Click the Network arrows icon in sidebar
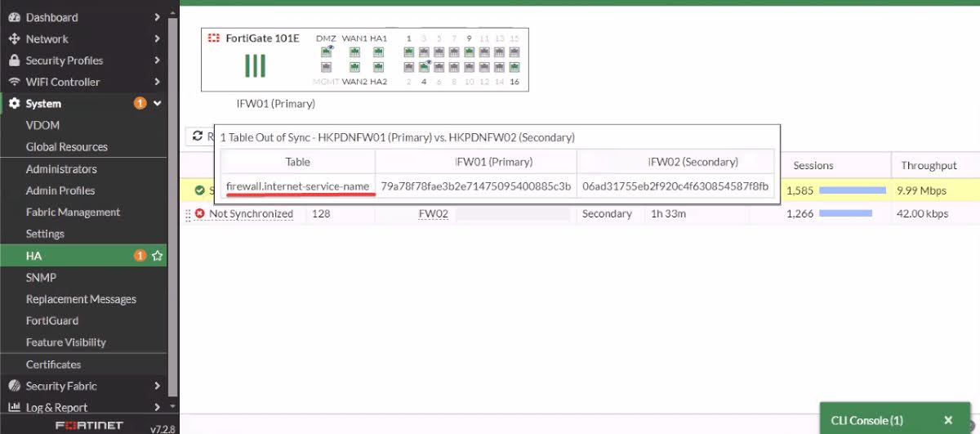 click(14, 38)
